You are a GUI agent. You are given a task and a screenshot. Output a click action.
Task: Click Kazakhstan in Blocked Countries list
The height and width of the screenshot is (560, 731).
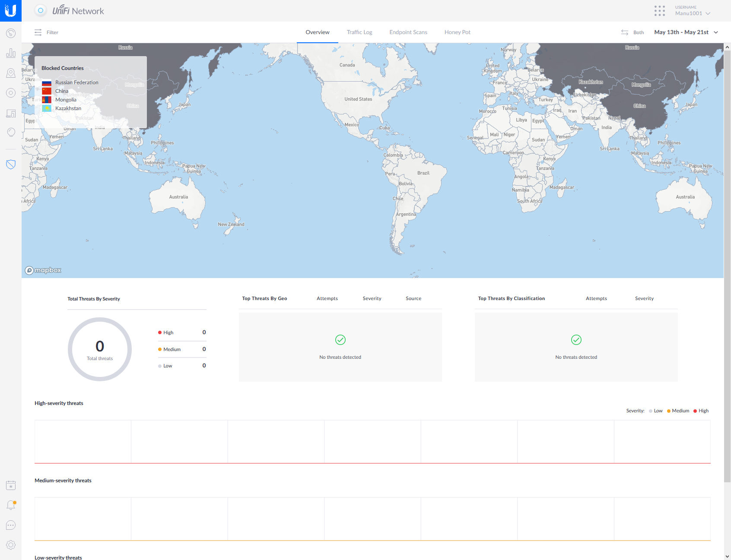[68, 108]
